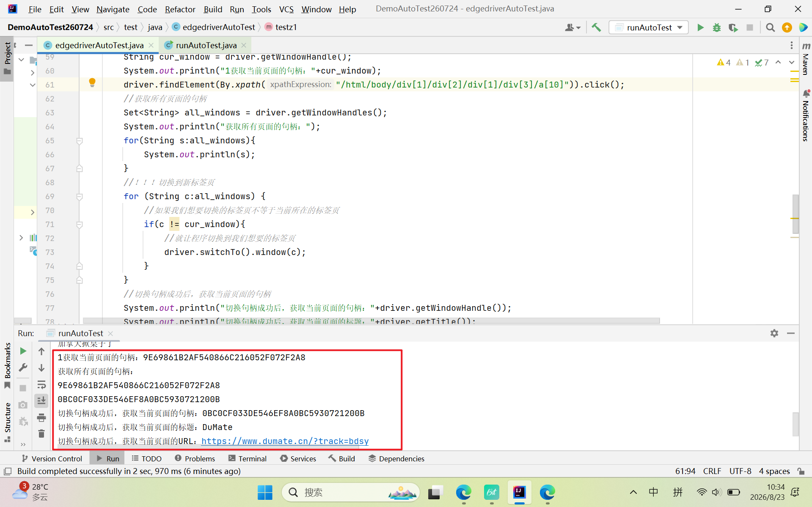Open Notifications tool window bell
812x507 pixels.
pyautogui.click(x=806, y=115)
